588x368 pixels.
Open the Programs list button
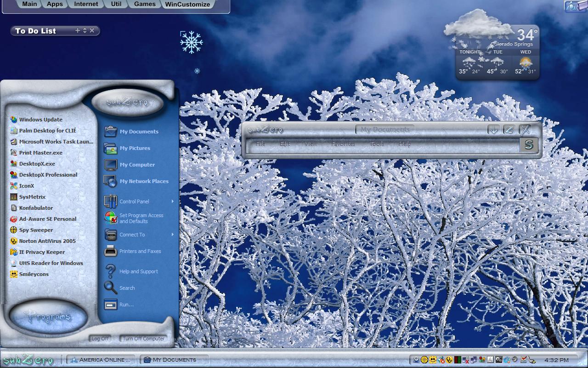click(48, 316)
